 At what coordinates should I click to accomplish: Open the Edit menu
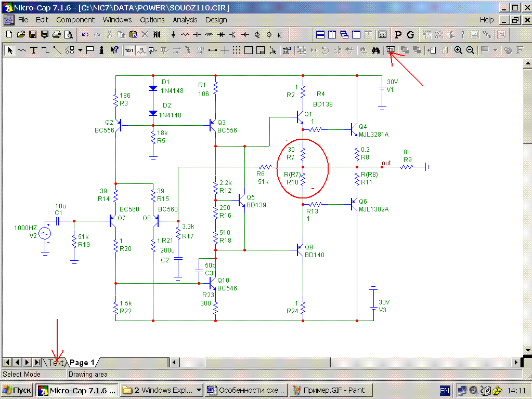click(x=42, y=20)
